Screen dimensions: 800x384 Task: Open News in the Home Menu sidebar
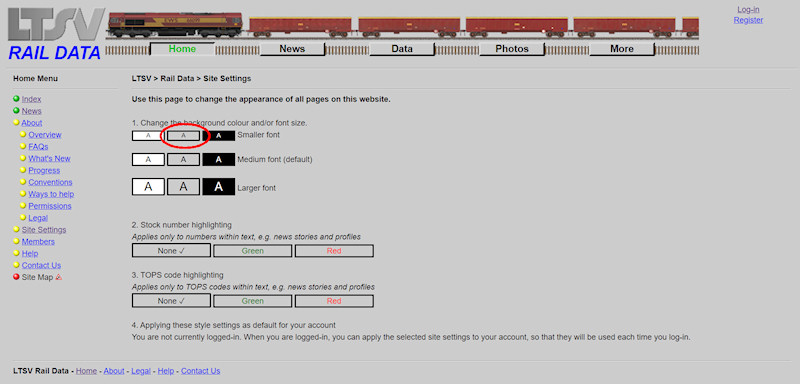pos(32,111)
